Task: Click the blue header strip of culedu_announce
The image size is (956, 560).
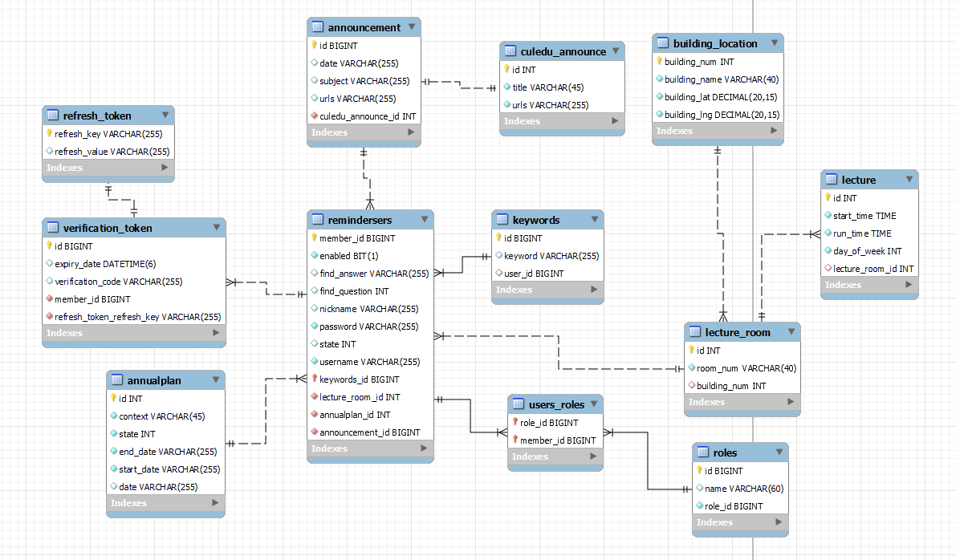Action: 561,51
